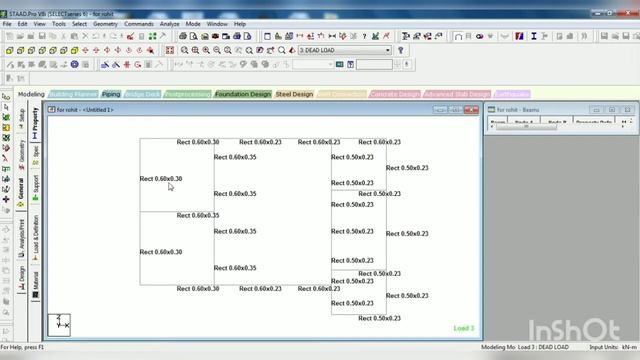Click the Beams Cursor icon in left toolbar
The height and width of the screenshot is (360, 640).
(6, 107)
